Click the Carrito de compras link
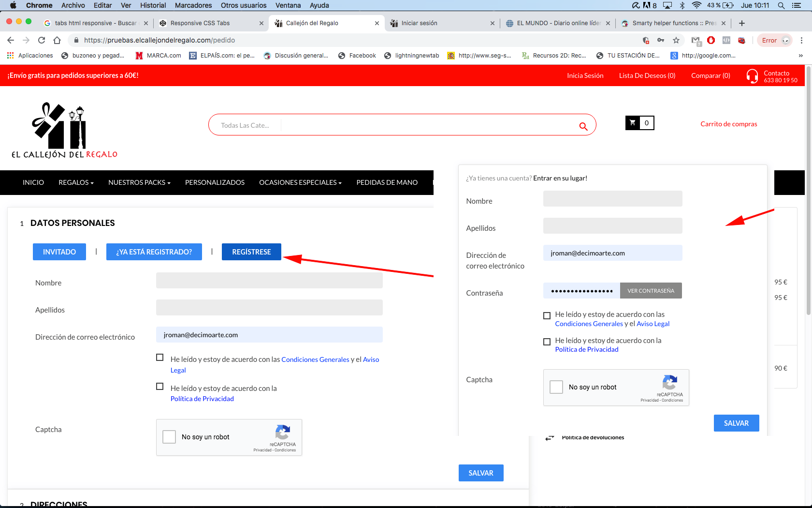The height and width of the screenshot is (508, 812). pyautogui.click(x=729, y=124)
